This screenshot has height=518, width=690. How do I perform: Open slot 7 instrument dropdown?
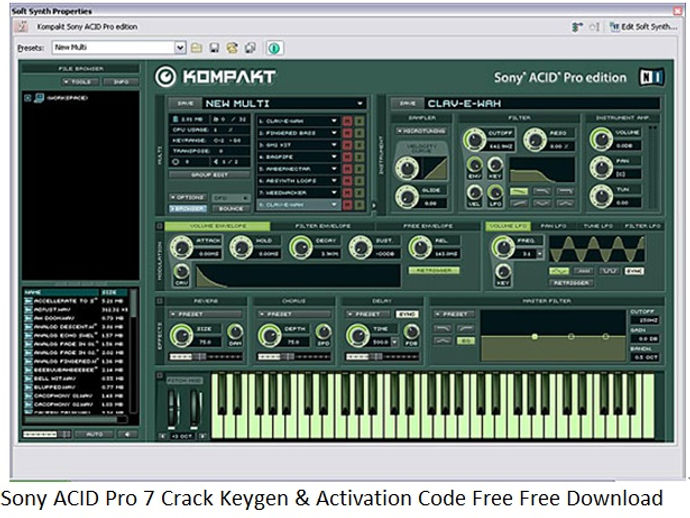click(x=334, y=193)
